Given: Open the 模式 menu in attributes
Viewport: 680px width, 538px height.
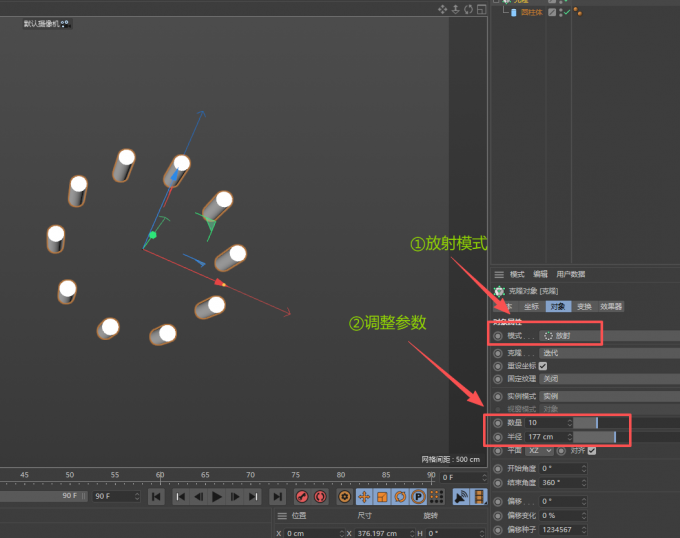Looking at the screenshot, I should (517, 274).
